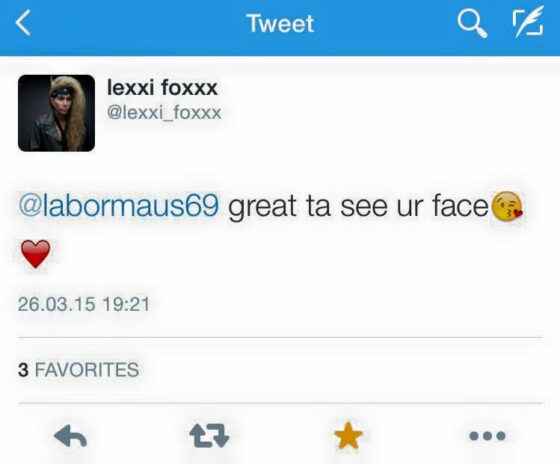Reply to the tweet using arrow icon
The height and width of the screenshot is (464, 560).
pos(70,436)
